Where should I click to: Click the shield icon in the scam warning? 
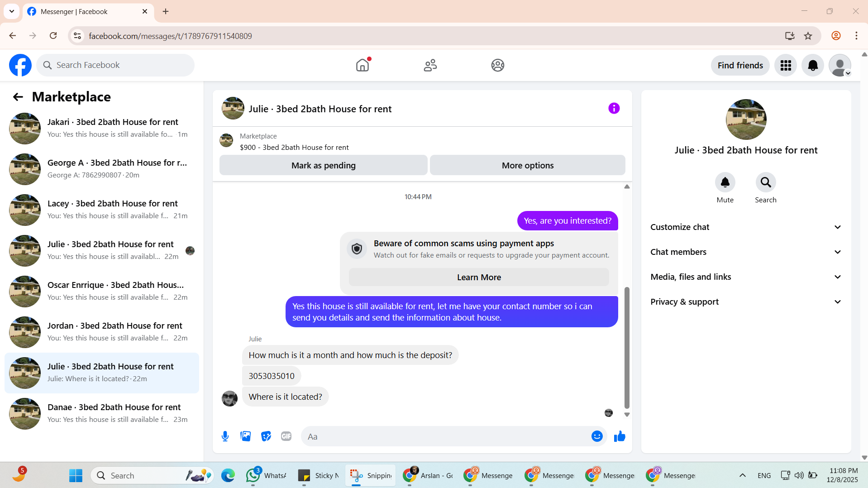(357, 249)
